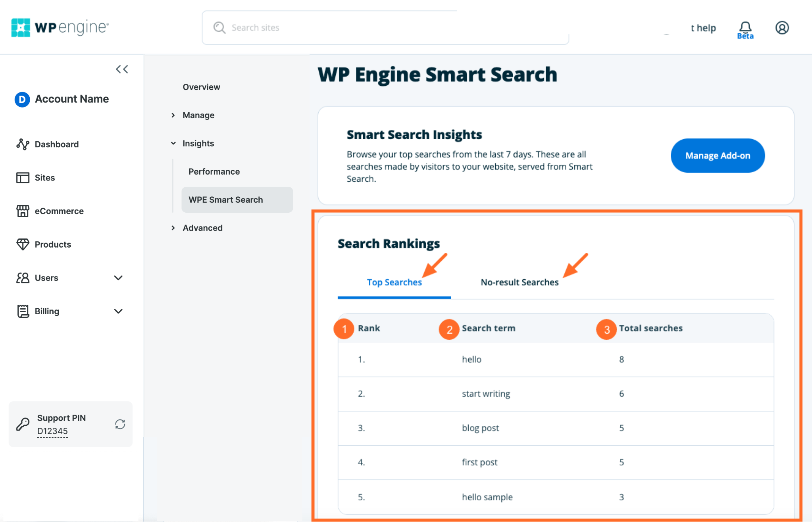Viewport: 812px width, 523px height.
Task: Select the Top Searches tab
Action: pos(394,282)
